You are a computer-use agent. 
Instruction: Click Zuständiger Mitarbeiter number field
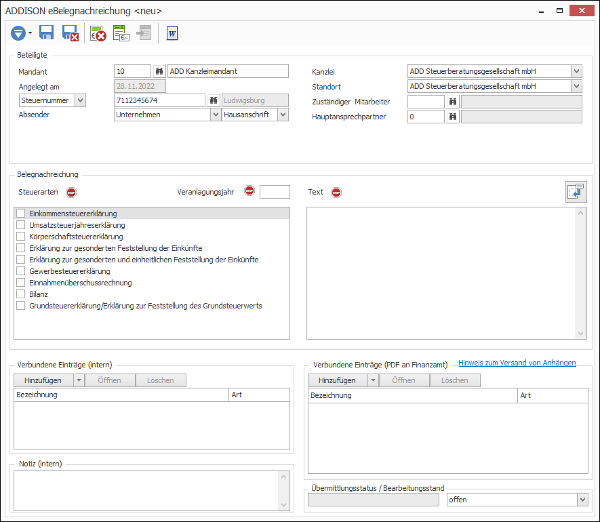pyautogui.click(x=426, y=102)
